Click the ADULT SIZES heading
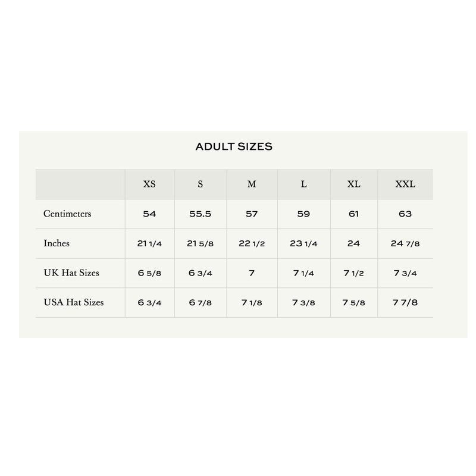Viewport: 476px width, 476px height. click(234, 146)
